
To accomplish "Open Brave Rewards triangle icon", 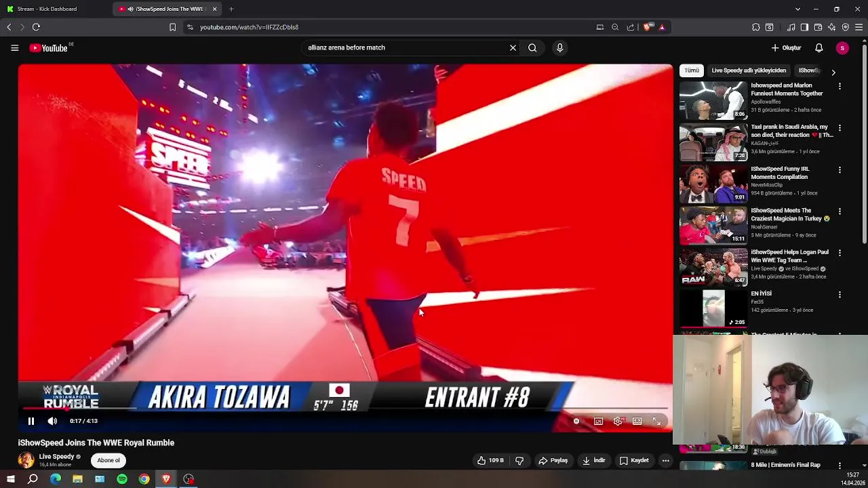I will pyautogui.click(x=662, y=27).
